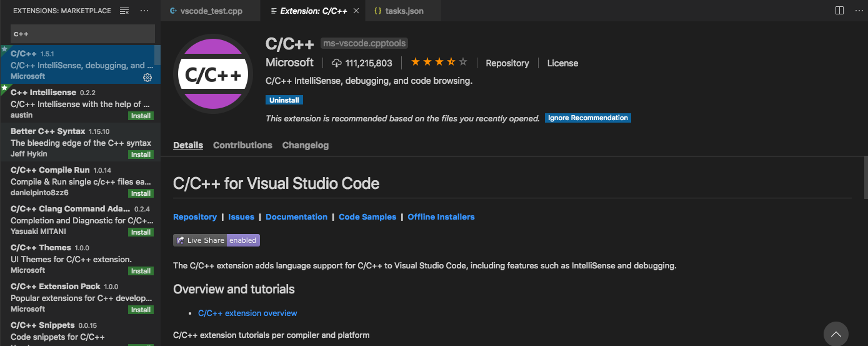This screenshot has height=346, width=868.
Task: Clear extensions search results icon
Action: point(124,11)
